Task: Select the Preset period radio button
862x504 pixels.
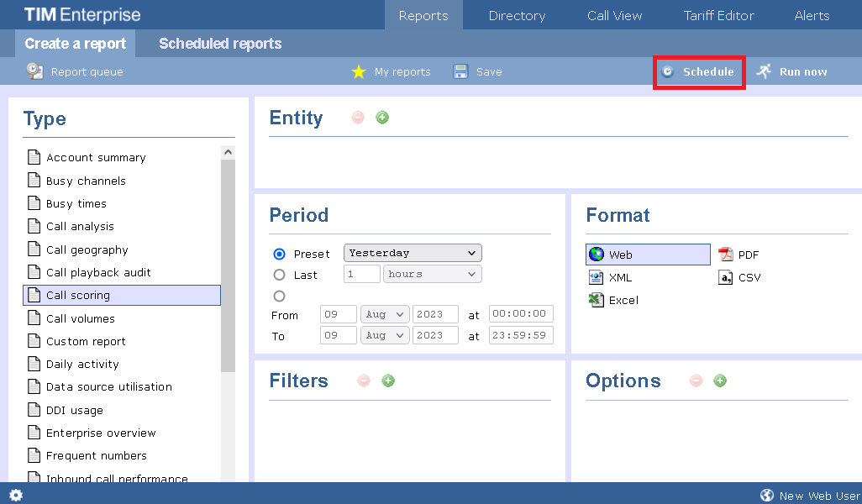Action: coord(280,254)
